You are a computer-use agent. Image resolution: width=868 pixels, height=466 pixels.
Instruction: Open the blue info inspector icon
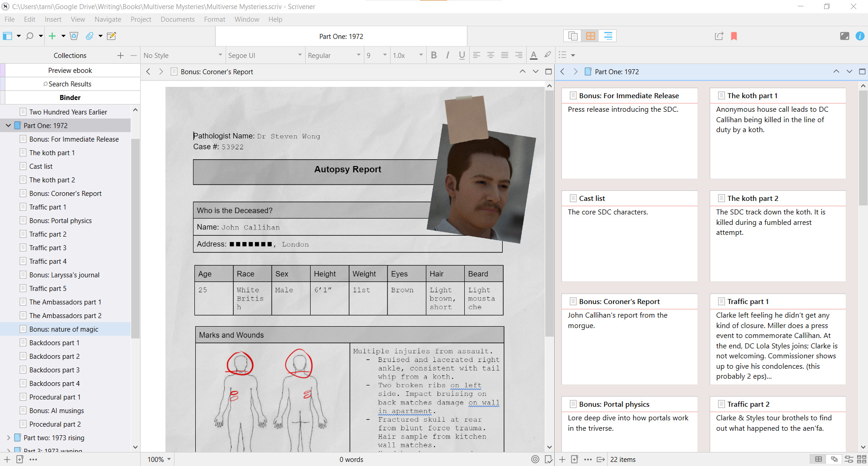tap(860, 36)
